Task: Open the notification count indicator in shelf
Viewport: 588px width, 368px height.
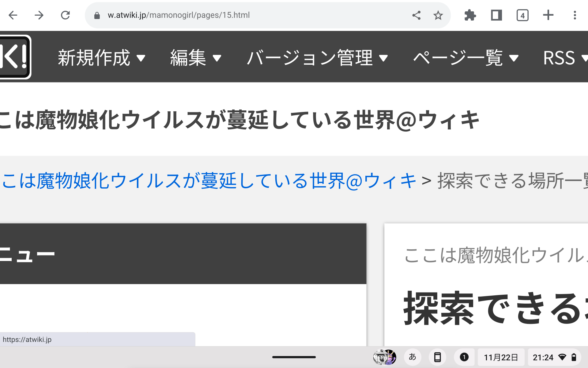Action: [464, 357]
